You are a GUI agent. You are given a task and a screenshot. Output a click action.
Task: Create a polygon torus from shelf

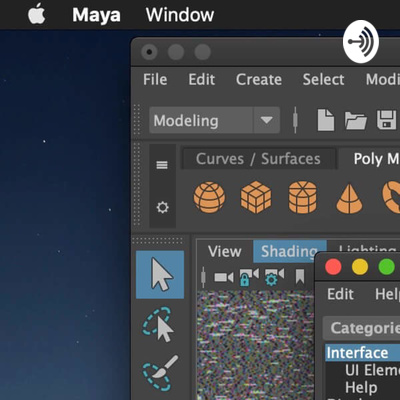[x=391, y=197]
